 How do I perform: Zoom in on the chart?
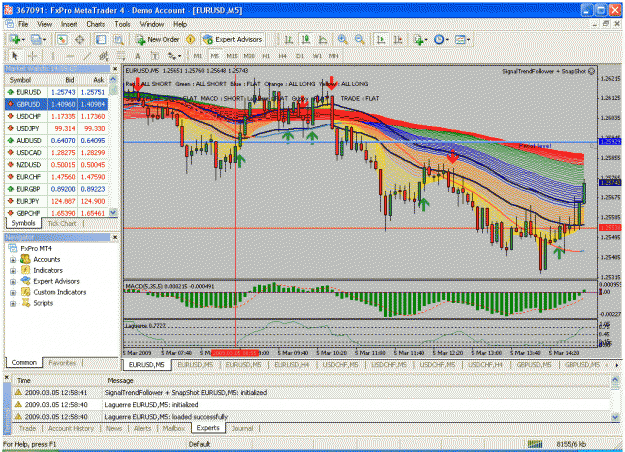point(342,39)
